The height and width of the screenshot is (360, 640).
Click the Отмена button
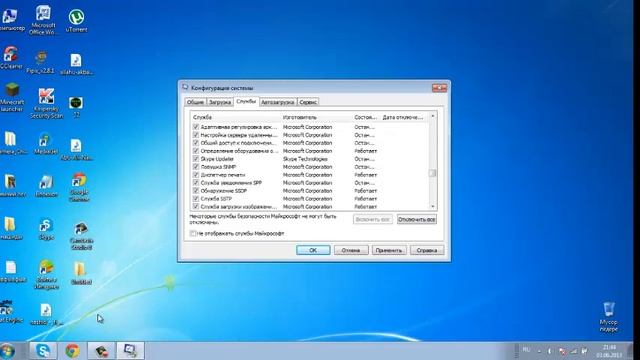[351, 250]
